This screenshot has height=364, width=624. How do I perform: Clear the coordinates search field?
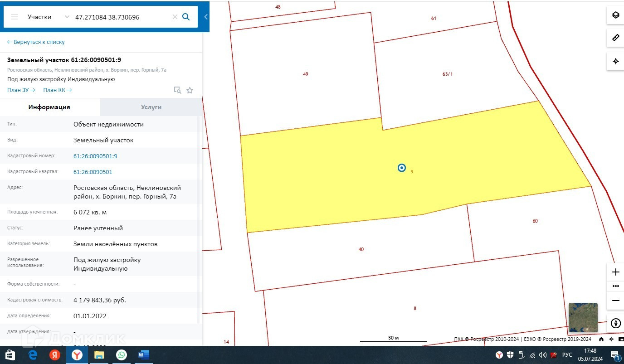coord(175,17)
